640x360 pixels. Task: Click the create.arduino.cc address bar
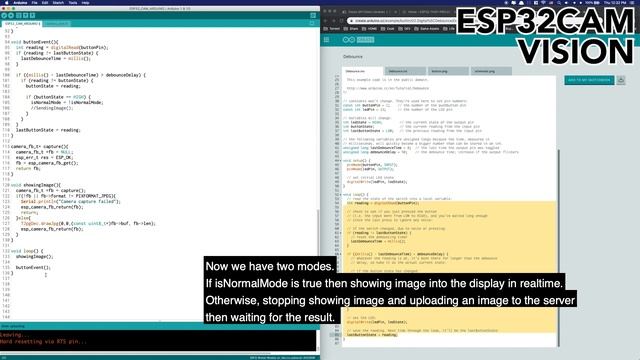(x=402, y=20)
